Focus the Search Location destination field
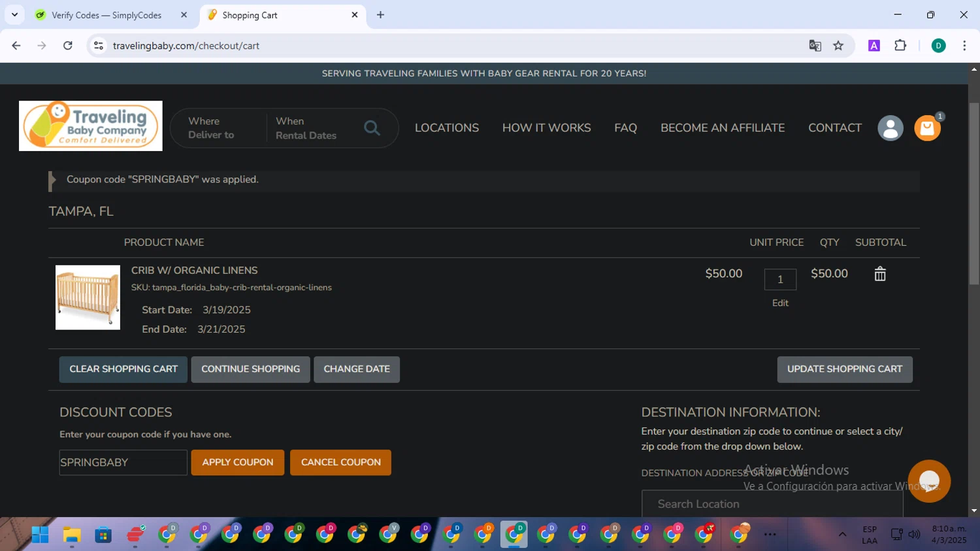This screenshot has width=980, height=551. (772, 504)
